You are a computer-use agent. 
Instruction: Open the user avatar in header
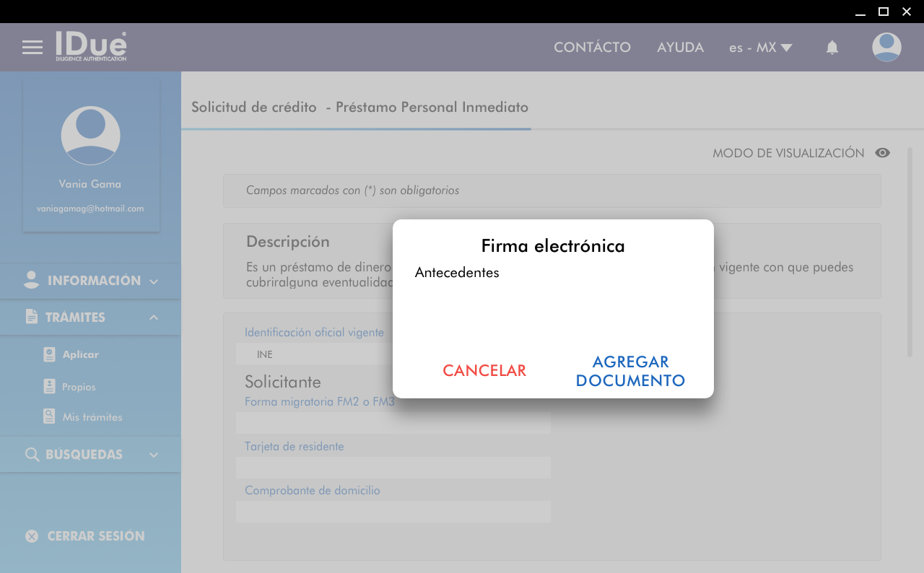point(886,48)
